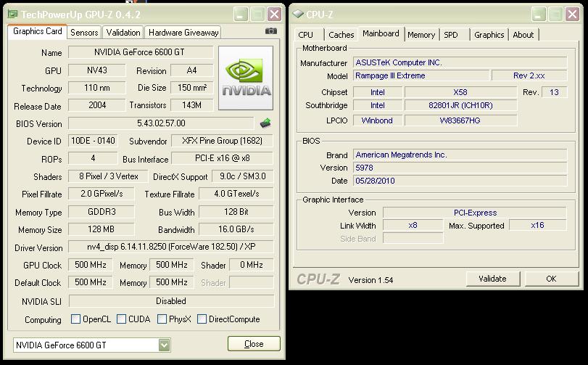This screenshot has width=588, height=365.
Task: Open the SPD tab in CPU-Z
Action: 451,34
